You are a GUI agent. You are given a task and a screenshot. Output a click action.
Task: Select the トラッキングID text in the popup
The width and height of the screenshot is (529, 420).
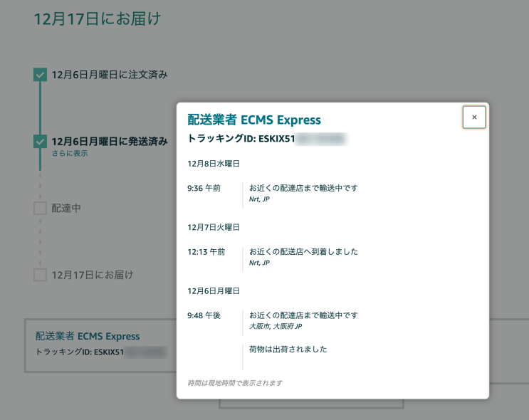click(241, 139)
